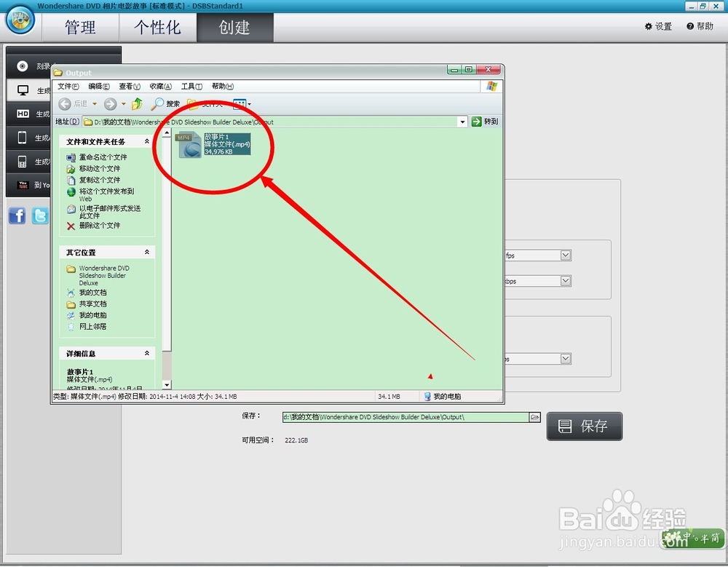Click 删除这个文件
Screen dimensions: 728x567
tap(99, 226)
